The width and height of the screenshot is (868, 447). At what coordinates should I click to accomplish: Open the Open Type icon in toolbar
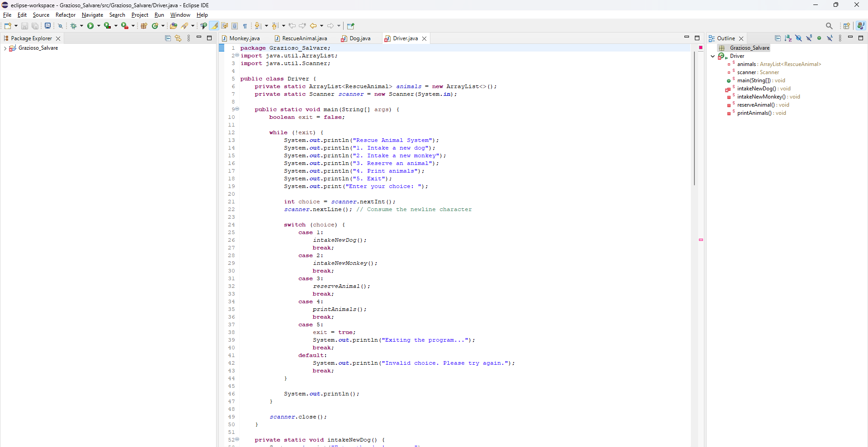[x=173, y=26]
